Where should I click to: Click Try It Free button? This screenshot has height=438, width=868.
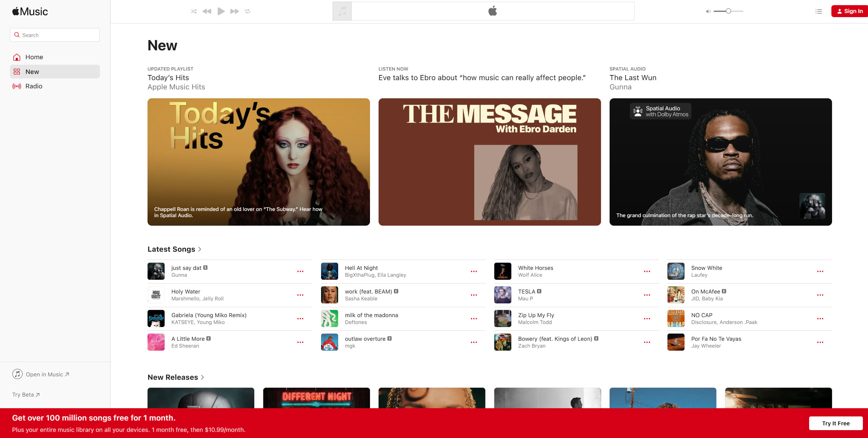(x=836, y=423)
